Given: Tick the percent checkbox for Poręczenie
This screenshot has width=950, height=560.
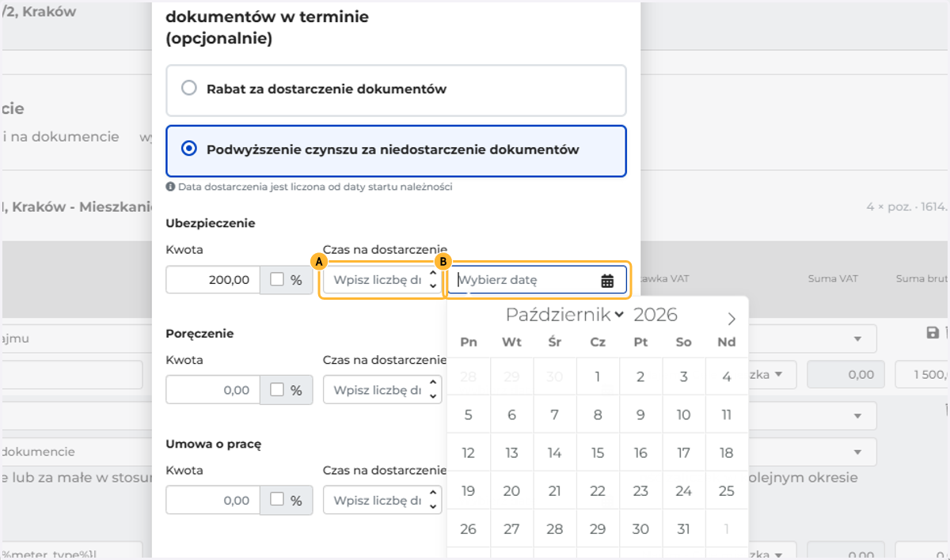Looking at the screenshot, I should coord(276,390).
